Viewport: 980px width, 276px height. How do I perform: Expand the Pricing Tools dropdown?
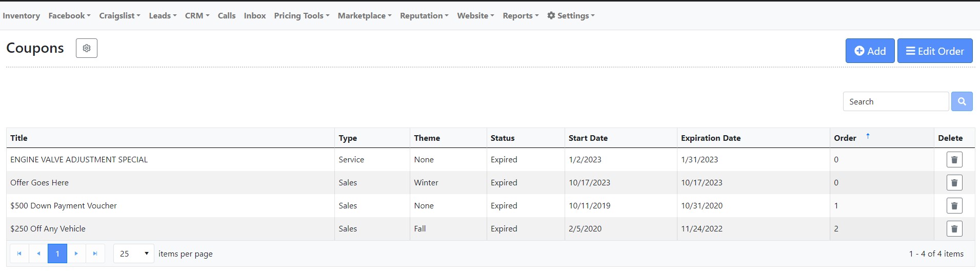302,15
